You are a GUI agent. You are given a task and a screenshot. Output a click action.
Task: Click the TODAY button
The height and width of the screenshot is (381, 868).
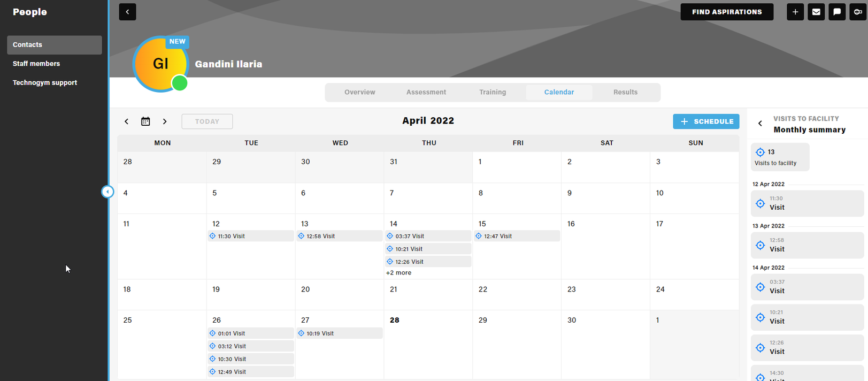coord(207,121)
